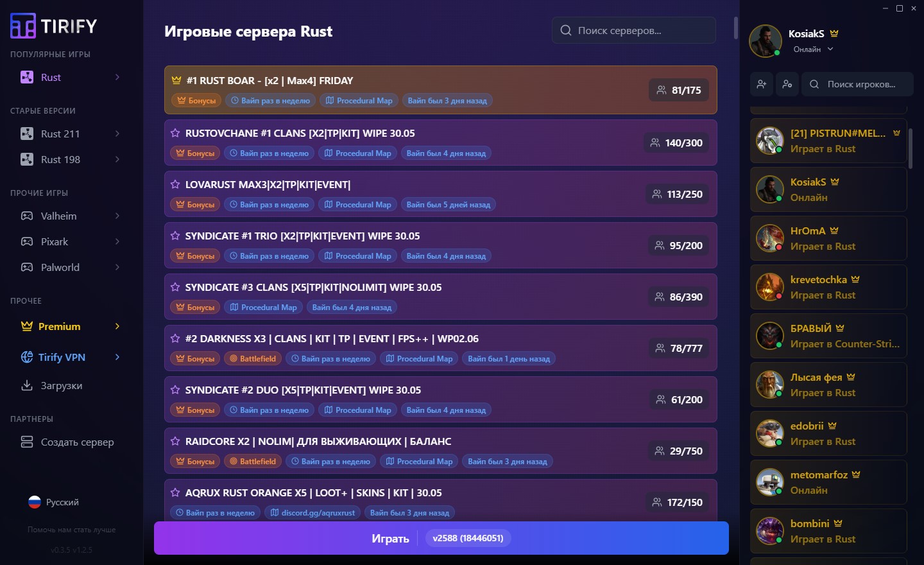
Task: Open the Palworld gamepad icon
Action: (27, 267)
